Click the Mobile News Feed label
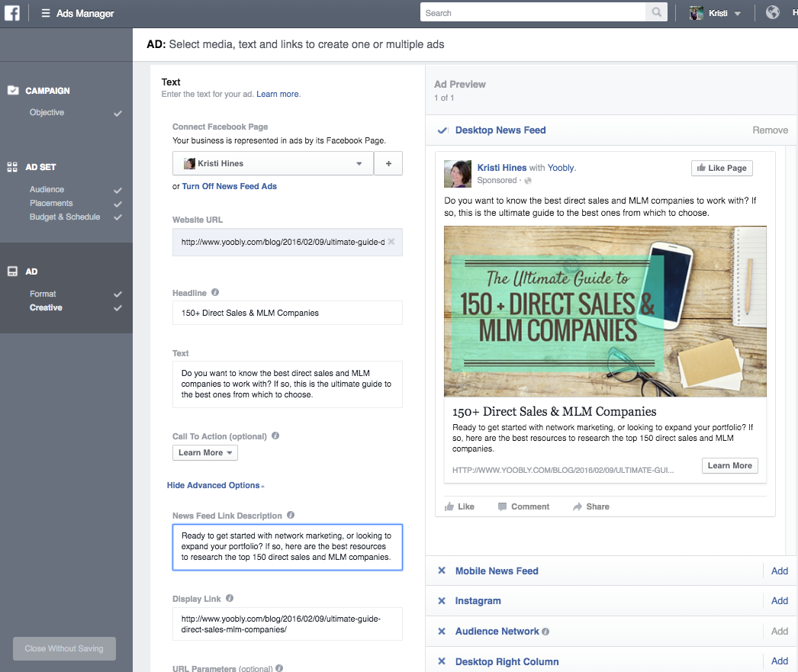 pyautogui.click(x=497, y=571)
